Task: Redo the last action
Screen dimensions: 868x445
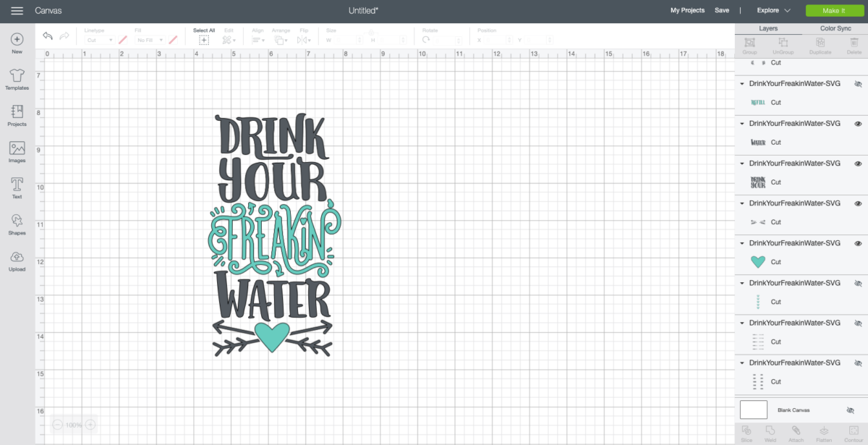Action: [64, 36]
